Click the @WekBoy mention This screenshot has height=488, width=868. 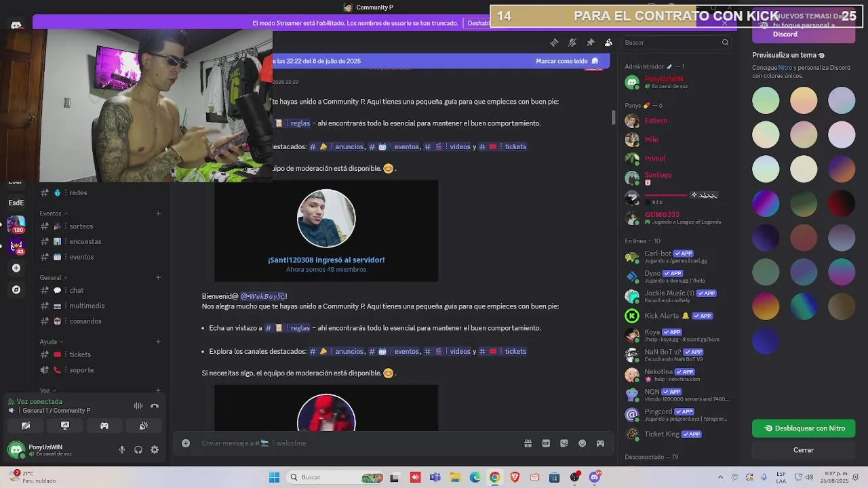tap(262, 296)
